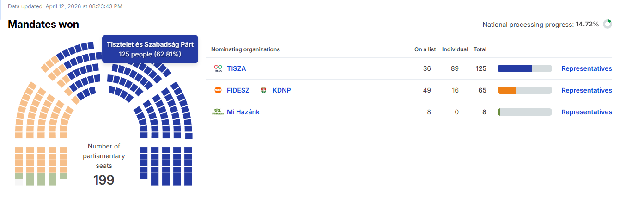Click the 'Total' column header
Screen dimensions: 644x198
click(x=480, y=49)
